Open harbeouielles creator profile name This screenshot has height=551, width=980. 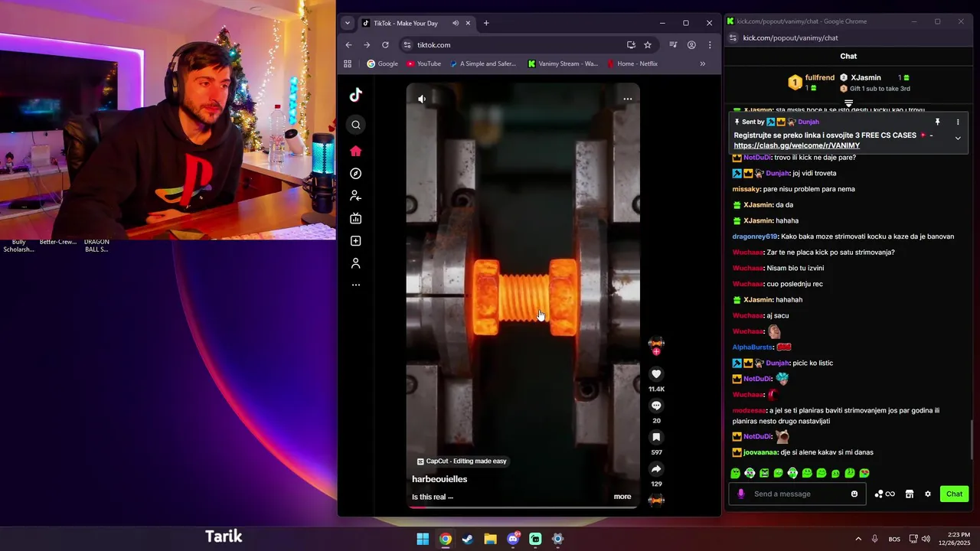click(x=439, y=479)
